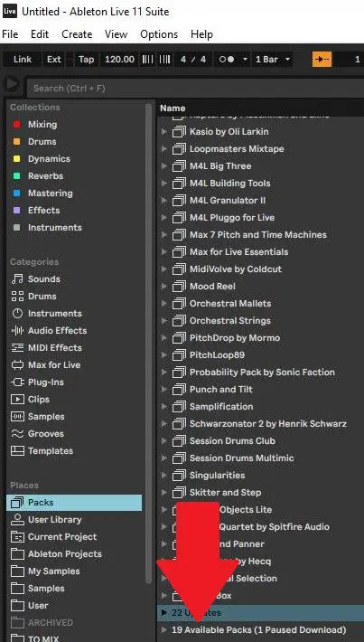This screenshot has width=364, height=642.
Task: Expand the 19 Available Packs section
Action: [x=164, y=629]
